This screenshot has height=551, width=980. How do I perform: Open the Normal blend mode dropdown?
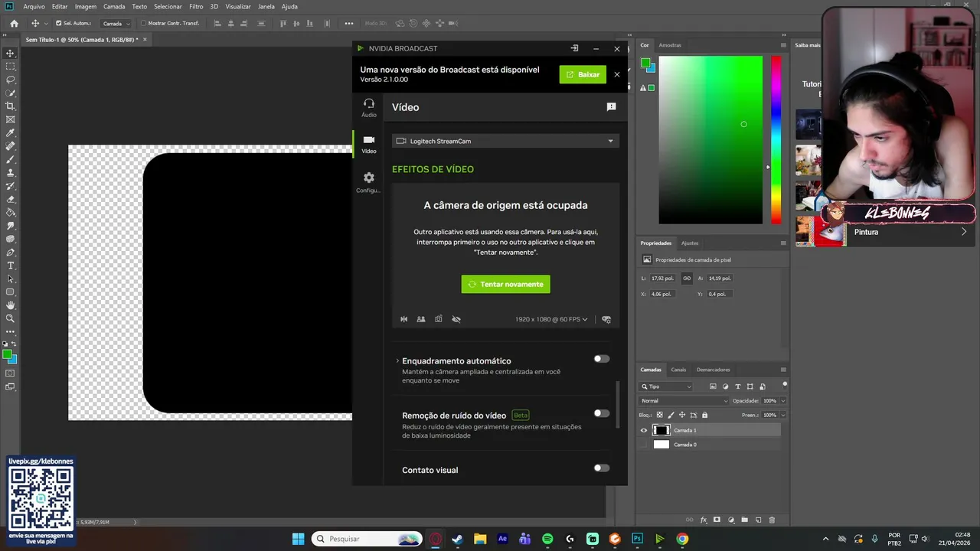click(684, 401)
